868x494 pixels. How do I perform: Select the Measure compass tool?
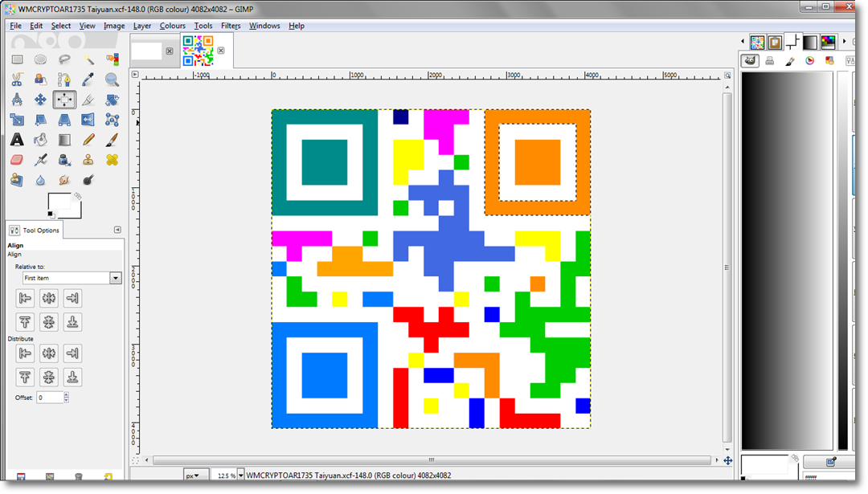(x=17, y=100)
